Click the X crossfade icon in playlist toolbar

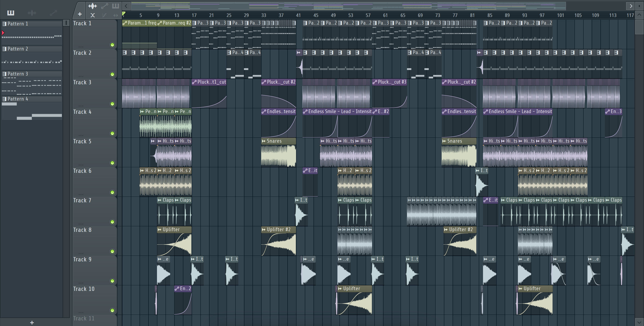click(93, 15)
